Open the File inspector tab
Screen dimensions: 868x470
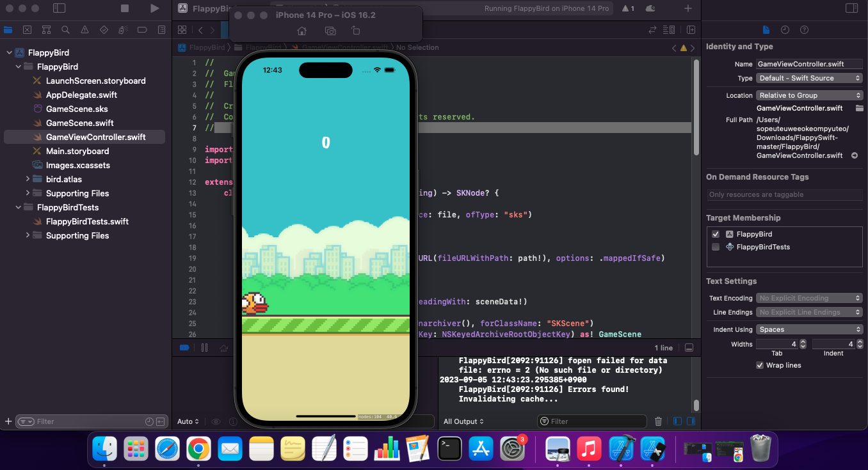click(x=766, y=30)
